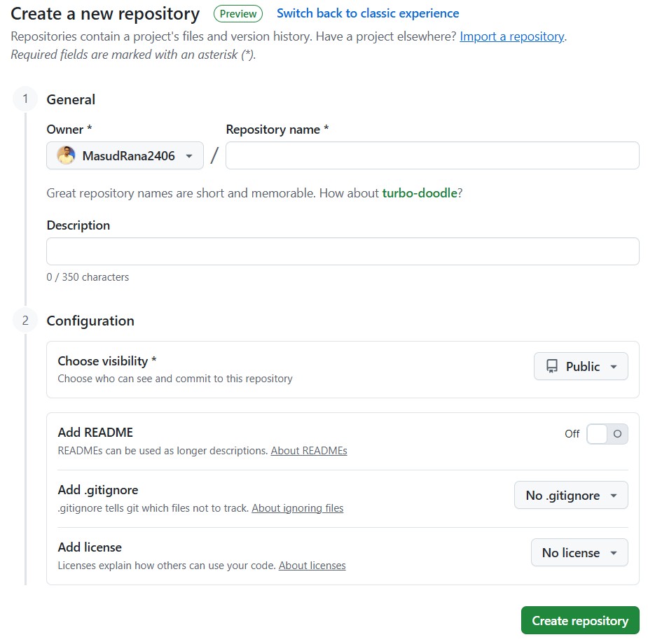Click the caret arrow on the Public button

(614, 367)
